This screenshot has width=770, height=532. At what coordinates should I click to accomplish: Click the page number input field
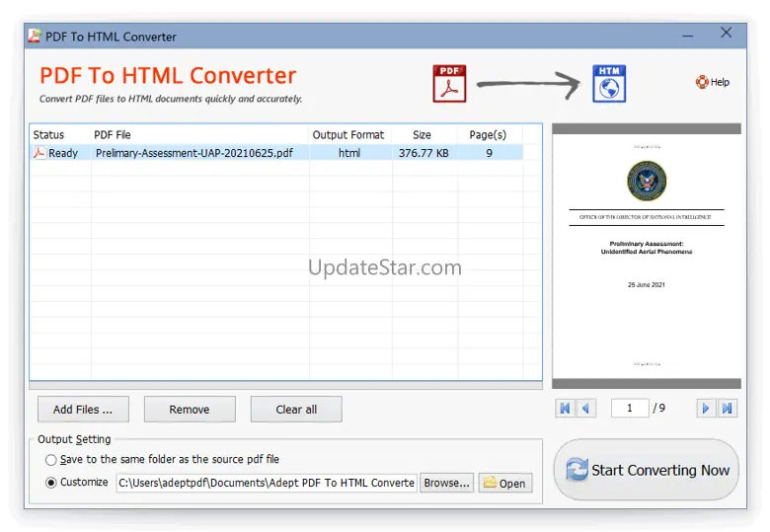[x=630, y=409]
